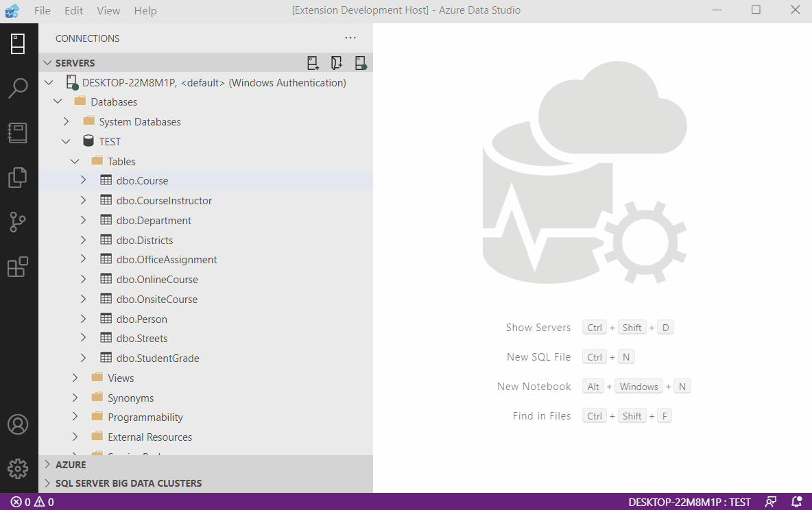Click the server icon for DESKTOP-22M8M1P
The image size is (812, 510).
[x=73, y=82]
